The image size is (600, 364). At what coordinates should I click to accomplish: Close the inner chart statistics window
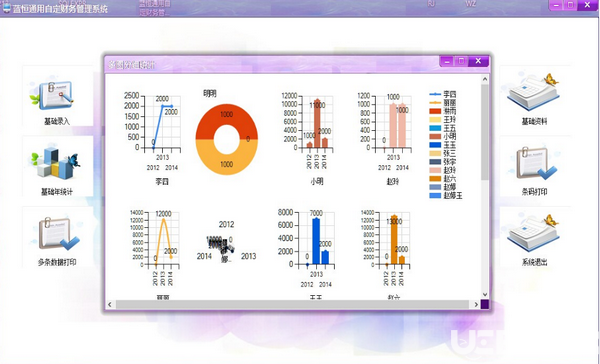pyautogui.click(x=478, y=61)
